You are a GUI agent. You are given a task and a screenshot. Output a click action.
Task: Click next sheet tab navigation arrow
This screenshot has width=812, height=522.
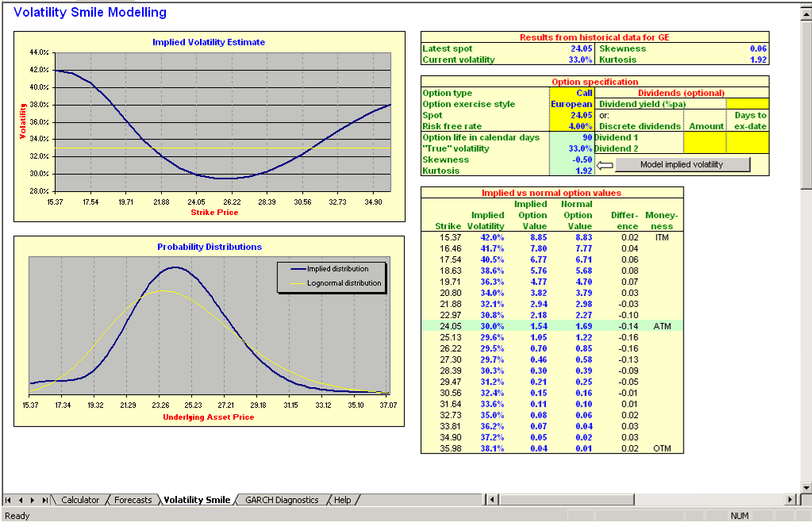pos(32,500)
